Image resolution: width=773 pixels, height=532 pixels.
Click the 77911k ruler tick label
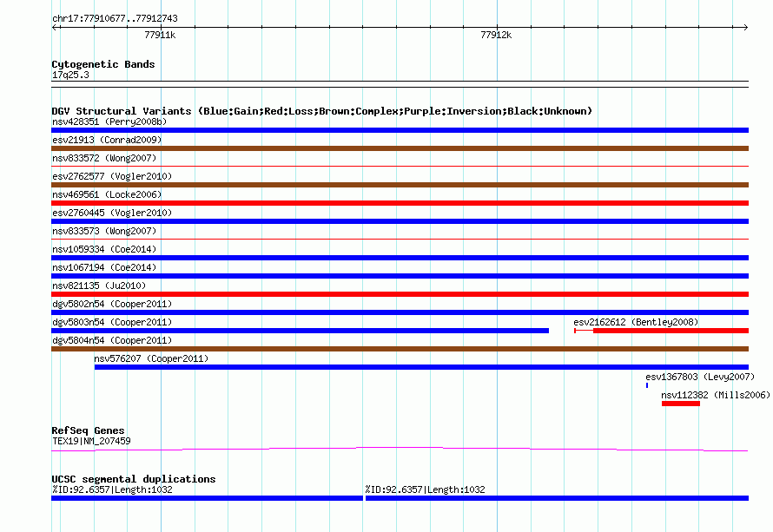(160, 35)
